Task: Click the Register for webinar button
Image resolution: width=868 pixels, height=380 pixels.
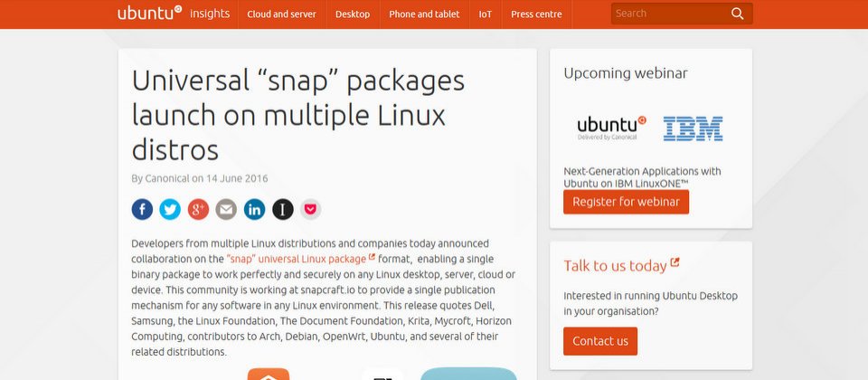Action: [626, 202]
